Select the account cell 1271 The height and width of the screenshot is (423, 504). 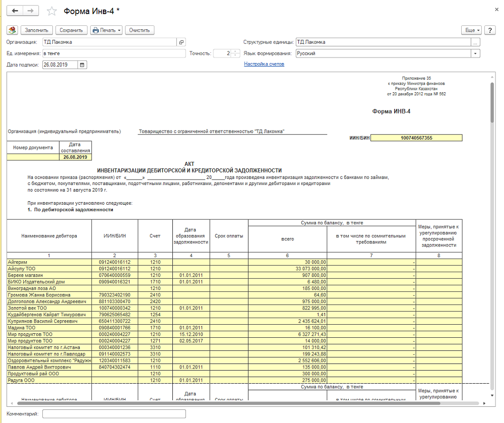click(x=155, y=341)
